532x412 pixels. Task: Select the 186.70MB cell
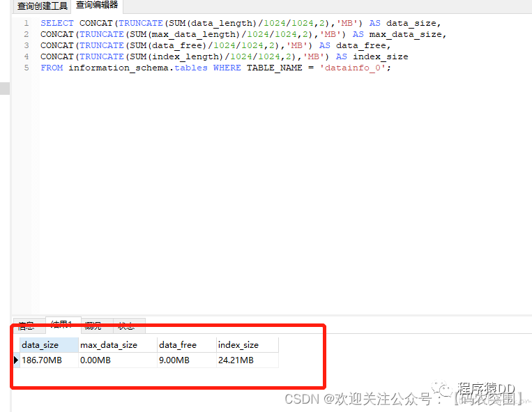[x=50, y=360]
